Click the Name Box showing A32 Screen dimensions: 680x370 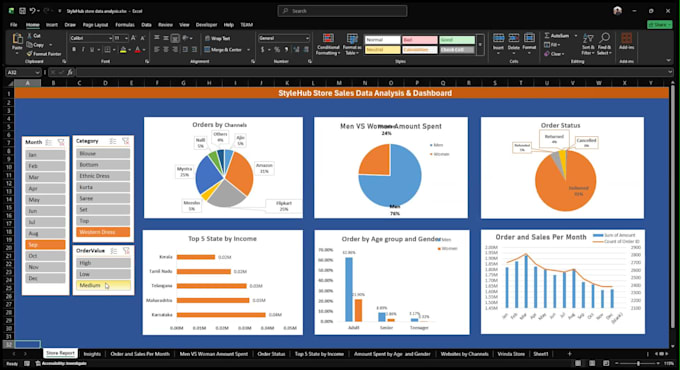23,72
